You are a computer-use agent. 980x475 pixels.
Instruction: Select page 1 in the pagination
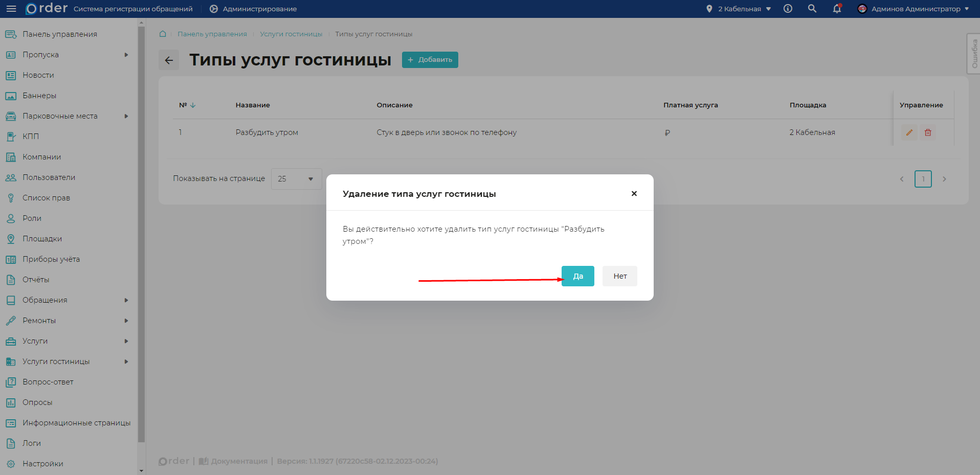point(923,179)
